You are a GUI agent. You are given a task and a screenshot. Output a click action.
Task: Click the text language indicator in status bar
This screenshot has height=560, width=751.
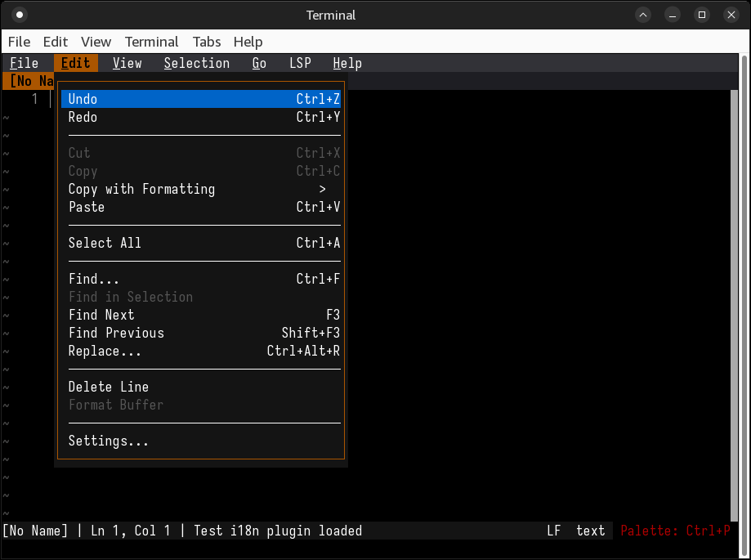[x=590, y=531]
